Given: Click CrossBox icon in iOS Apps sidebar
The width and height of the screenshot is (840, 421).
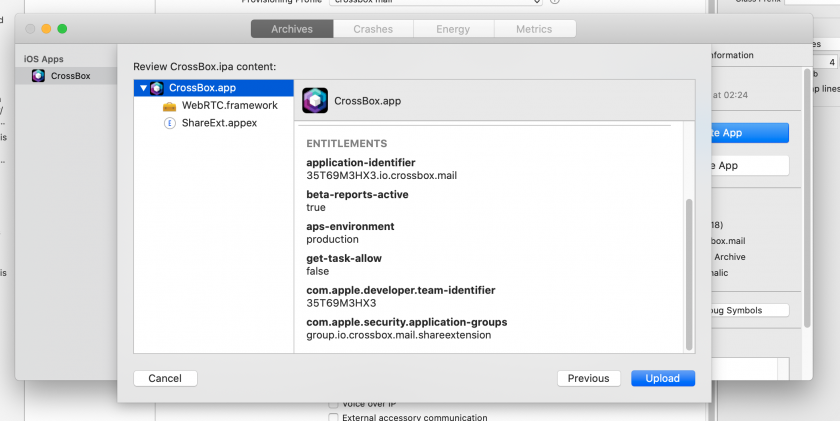Looking at the screenshot, I should coord(38,76).
